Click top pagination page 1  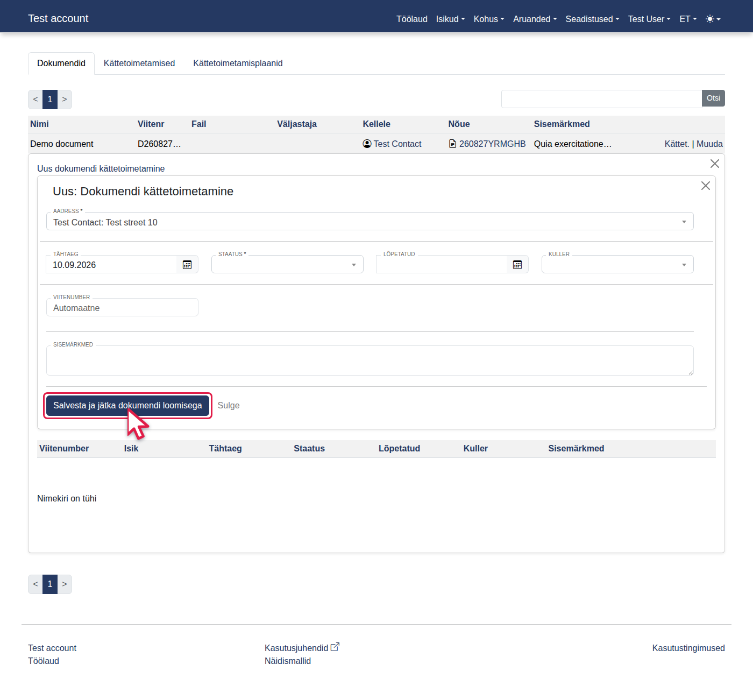[x=50, y=99]
